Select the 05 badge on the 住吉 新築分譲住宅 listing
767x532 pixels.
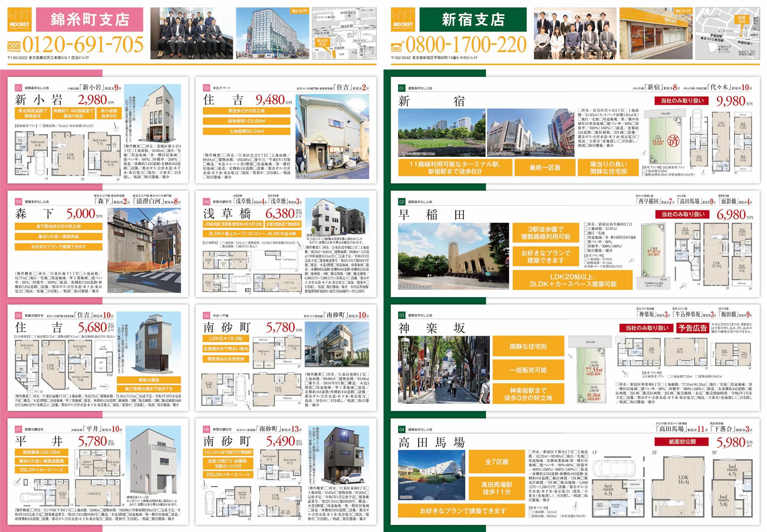(x=18, y=315)
